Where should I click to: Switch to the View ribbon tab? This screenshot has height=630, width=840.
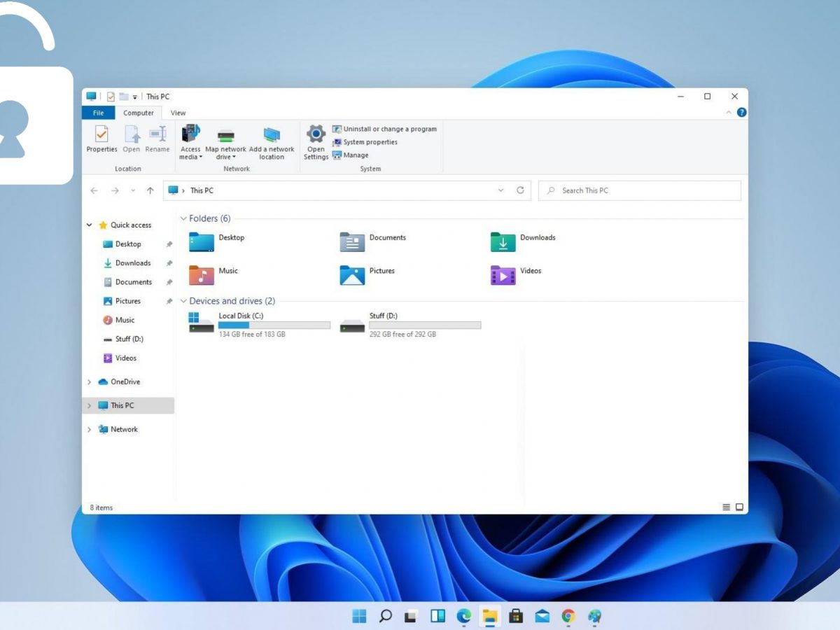178,113
